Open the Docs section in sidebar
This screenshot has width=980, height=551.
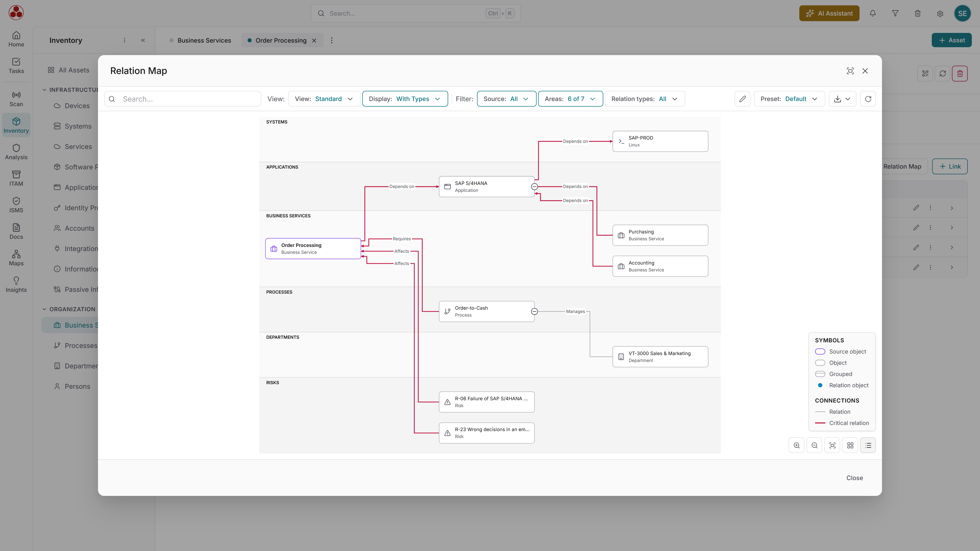(16, 232)
